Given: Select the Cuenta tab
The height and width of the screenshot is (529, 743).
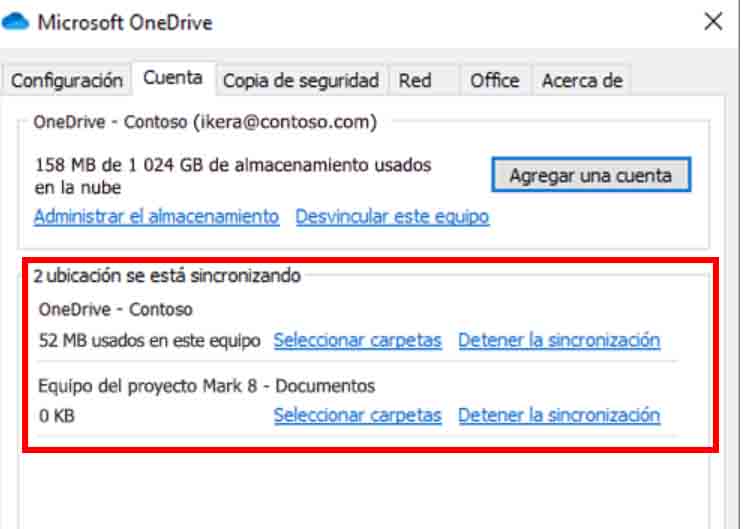Looking at the screenshot, I should click(173, 78).
